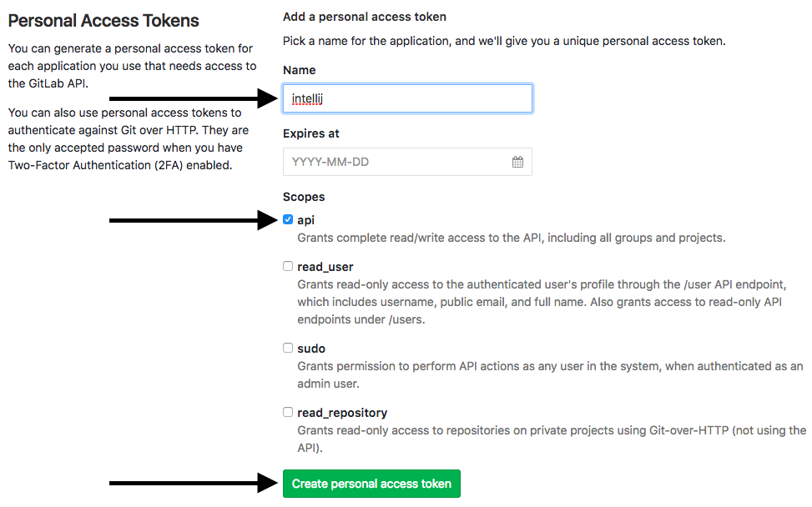
Task: Click the Expires at YYYY-MM-DD field
Action: coord(396,162)
